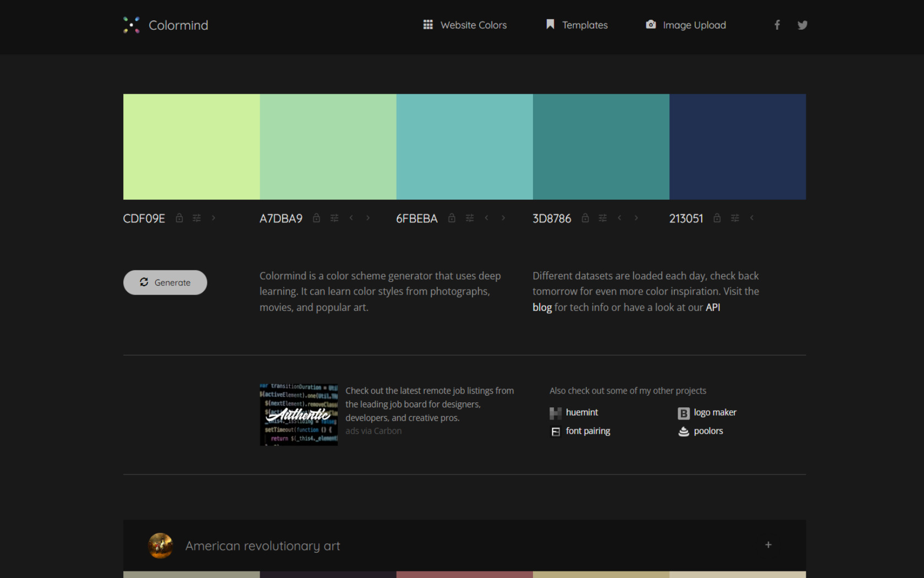Toggle lock on color 3D8786
Viewport: 924px width, 578px height.
[x=585, y=218]
